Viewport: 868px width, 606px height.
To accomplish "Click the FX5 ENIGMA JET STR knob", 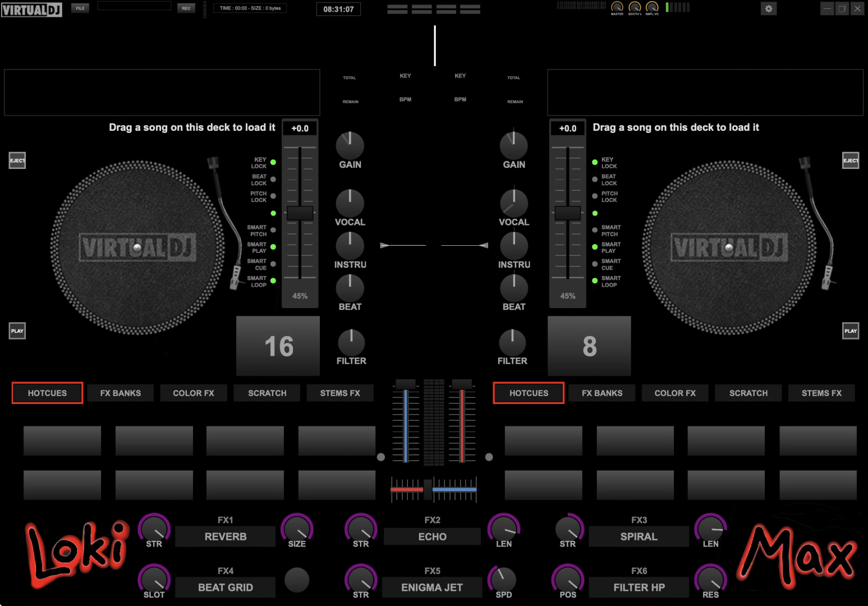I will (x=361, y=579).
